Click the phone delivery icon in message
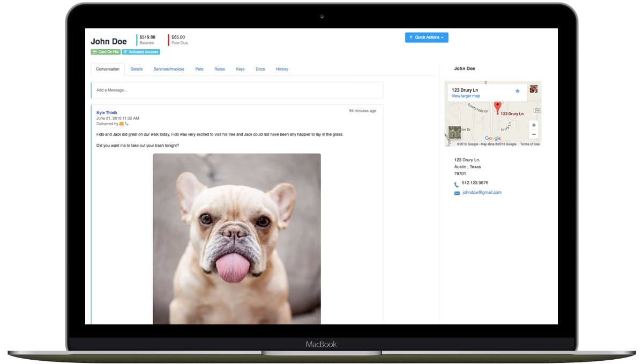The image size is (643, 364). (x=127, y=124)
